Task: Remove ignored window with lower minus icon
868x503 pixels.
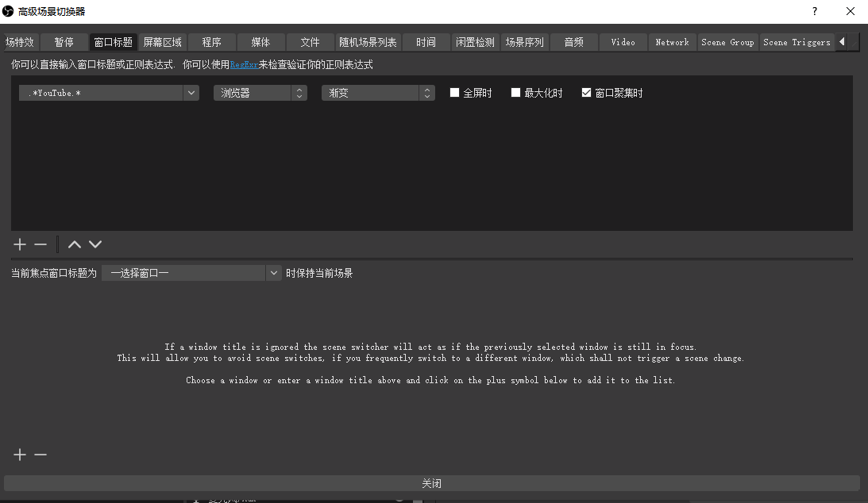Action: click(41, 455)
